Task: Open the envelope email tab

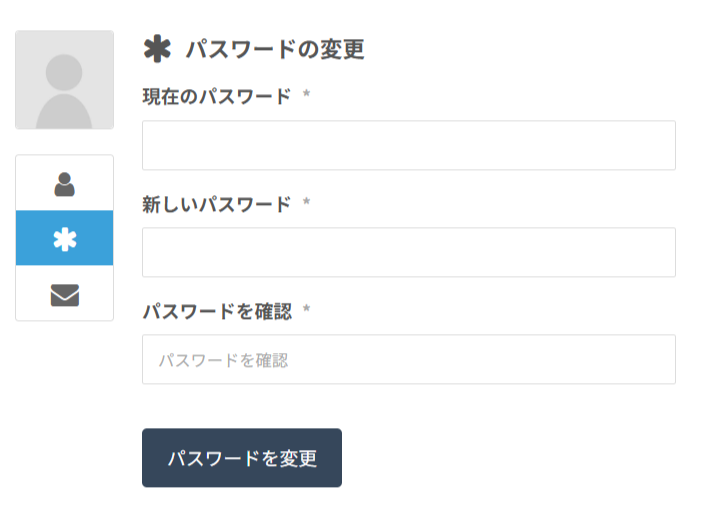Action: pos(64,294)
